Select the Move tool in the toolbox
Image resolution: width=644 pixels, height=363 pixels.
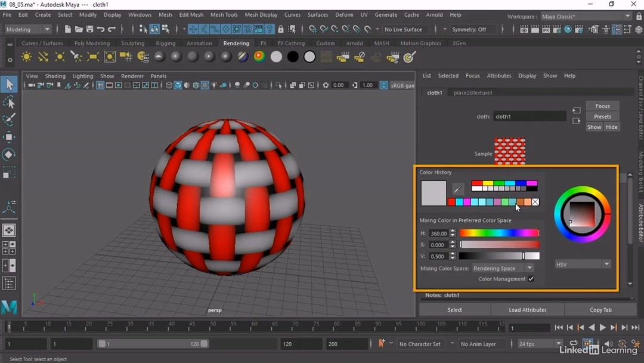[x=9, y=136]
